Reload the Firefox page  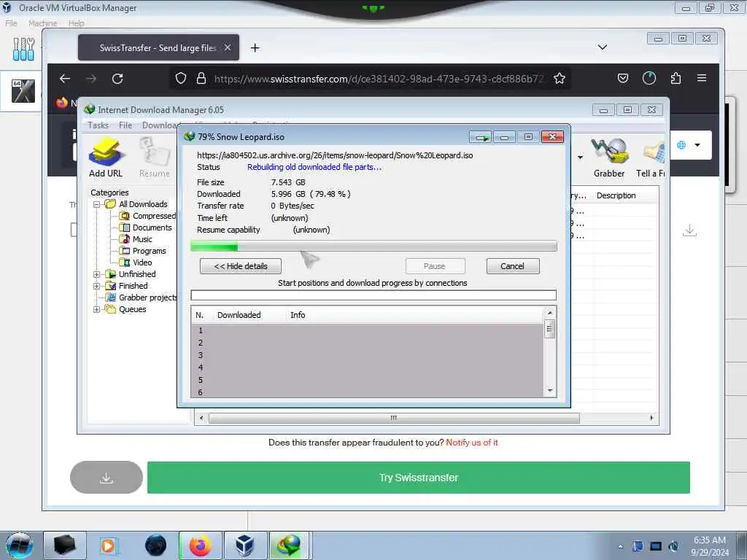point(117,79)
